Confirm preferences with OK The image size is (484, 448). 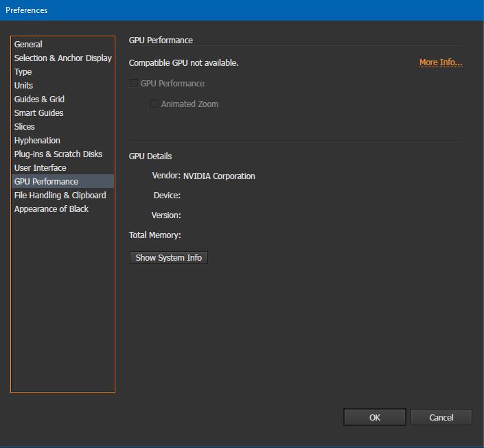pyautogui.click(x=375, y=417)
